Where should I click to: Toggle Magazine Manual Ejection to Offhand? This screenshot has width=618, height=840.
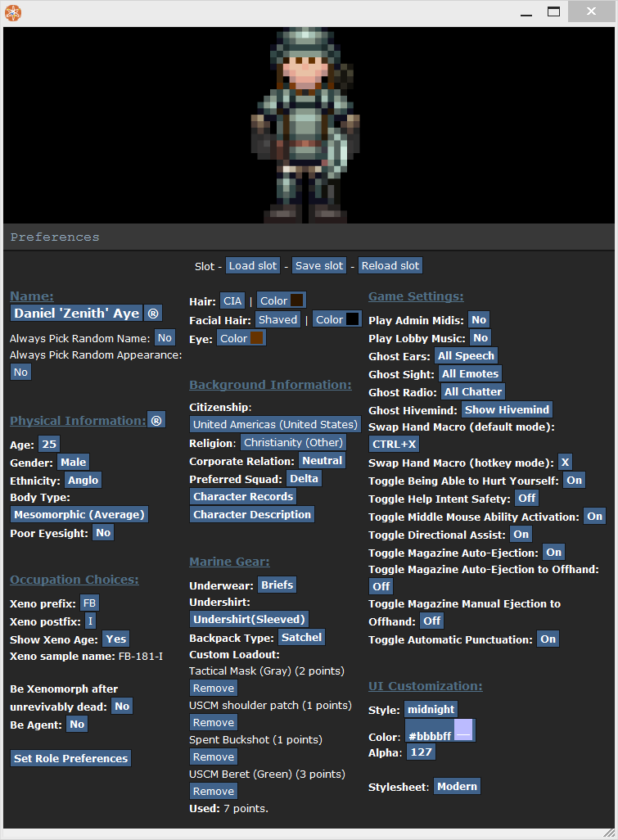431,621
